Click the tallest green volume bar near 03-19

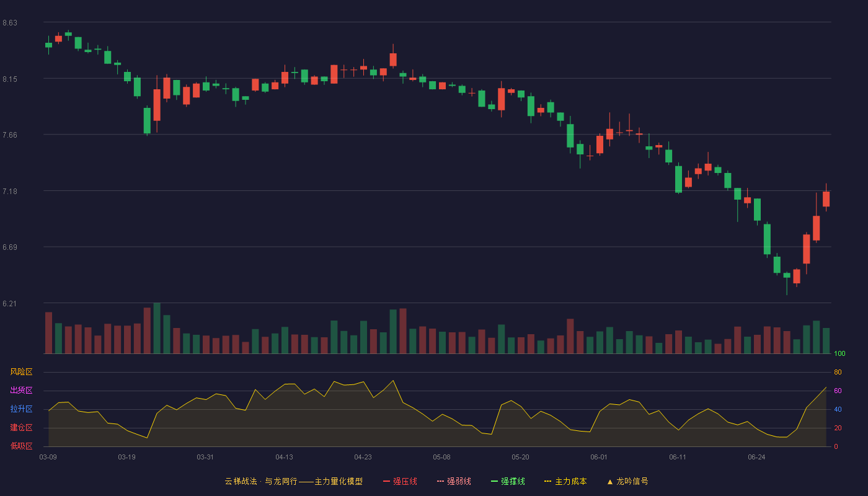(x=157, y=329)
